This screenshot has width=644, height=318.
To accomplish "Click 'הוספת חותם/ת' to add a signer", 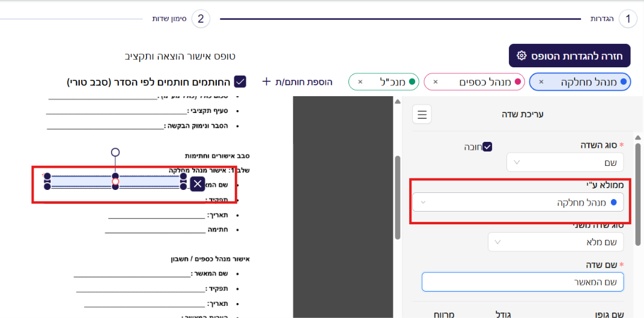I will pos(305,82).
